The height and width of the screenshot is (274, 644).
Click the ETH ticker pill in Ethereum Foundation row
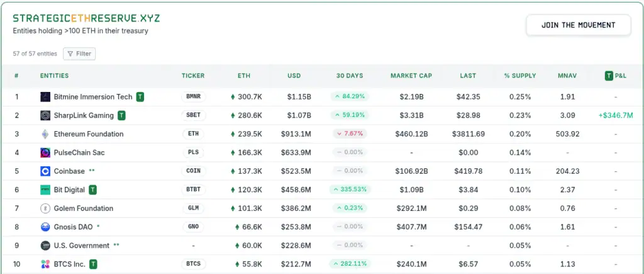[194, 134]
